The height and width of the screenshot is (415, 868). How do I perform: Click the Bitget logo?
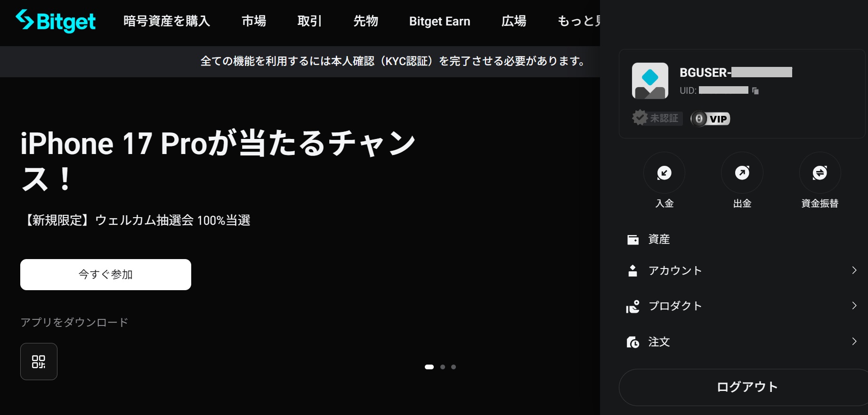pos(56,21)
